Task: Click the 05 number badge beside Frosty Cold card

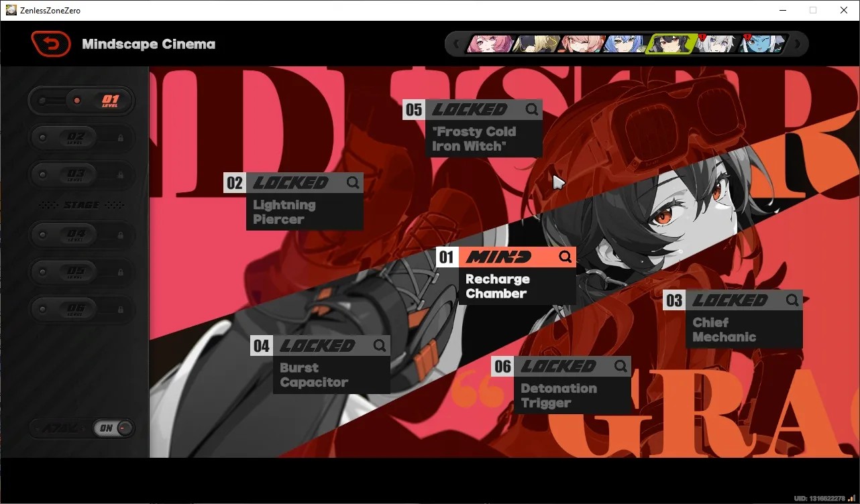Action: click(414, 110)
